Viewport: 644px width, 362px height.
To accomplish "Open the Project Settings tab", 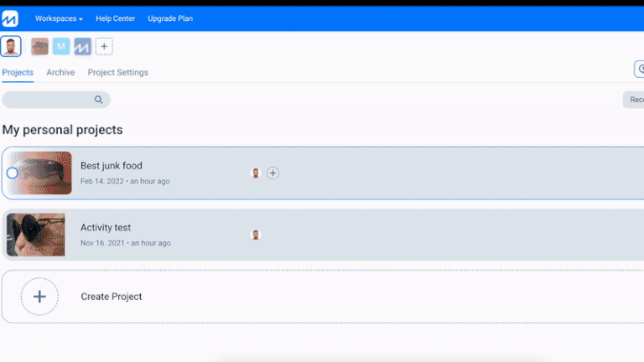I will 118,72.
